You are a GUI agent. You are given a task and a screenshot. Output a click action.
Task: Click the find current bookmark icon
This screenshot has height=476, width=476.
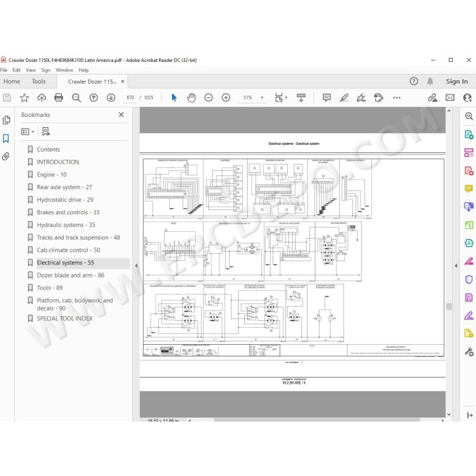(46, 131)
